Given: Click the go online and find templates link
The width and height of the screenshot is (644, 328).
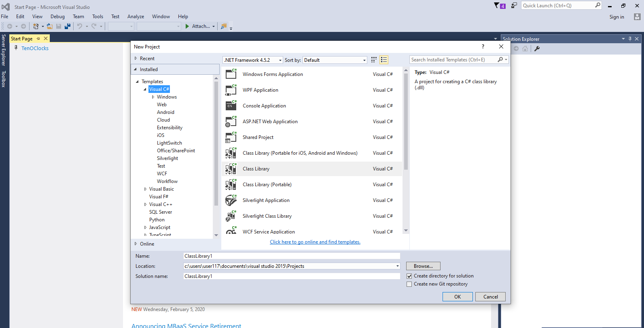Looking at the screenshot, I should coord(315,242).
